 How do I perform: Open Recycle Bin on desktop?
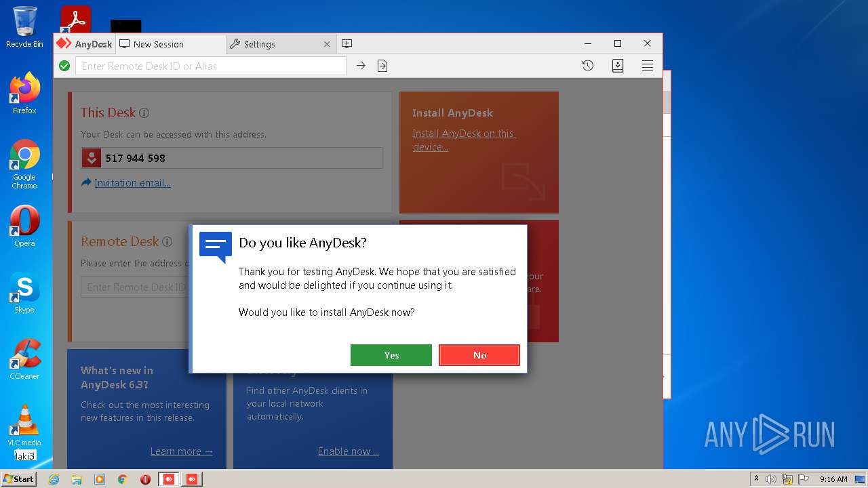pyautogui.click(x=24, y=27)
